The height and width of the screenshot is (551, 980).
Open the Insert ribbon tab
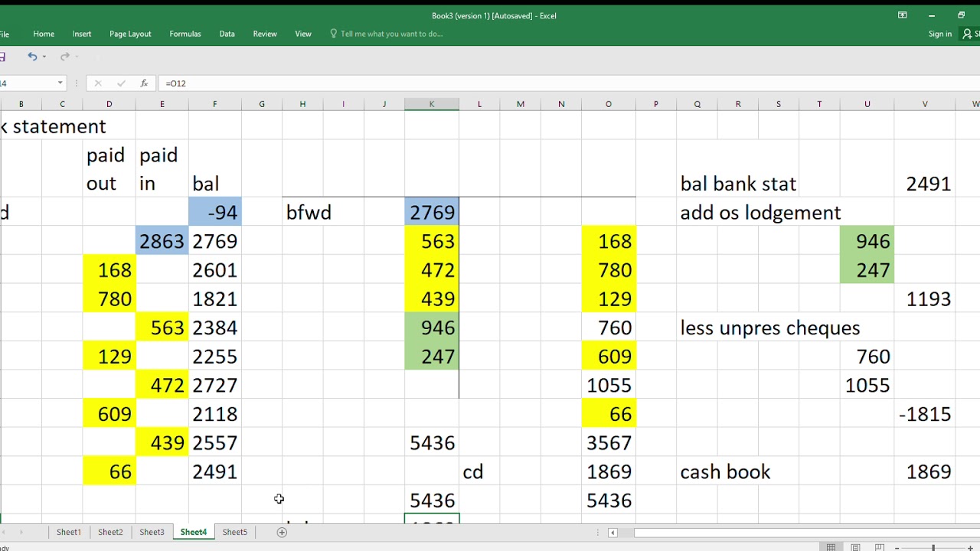point(82,34)
